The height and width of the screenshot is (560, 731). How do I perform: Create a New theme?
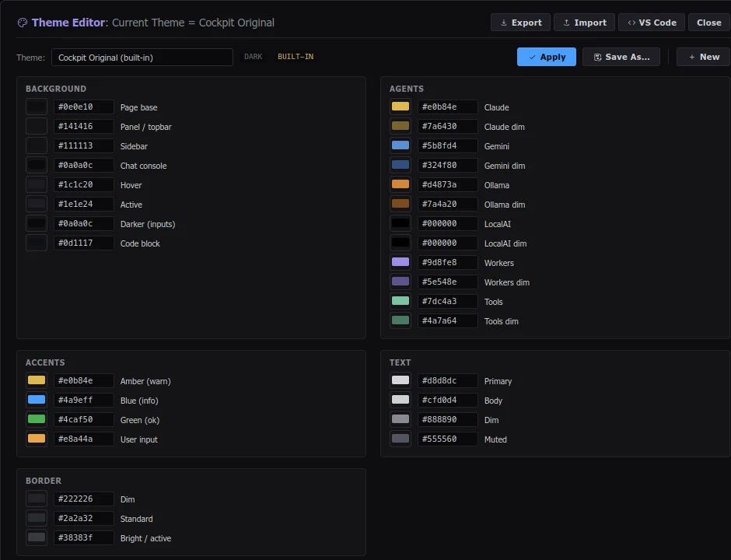tap(704, 57)
